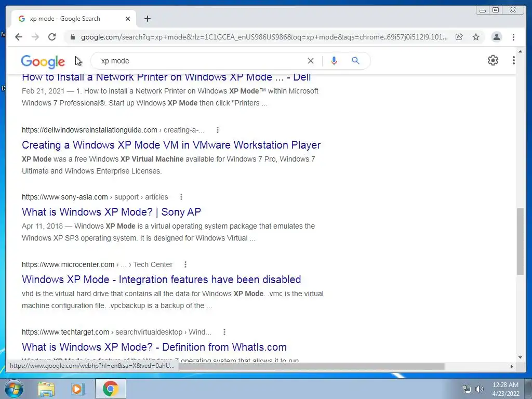Open the Windows Start menu
Screen dimensions: 532x399
[14, 389]
